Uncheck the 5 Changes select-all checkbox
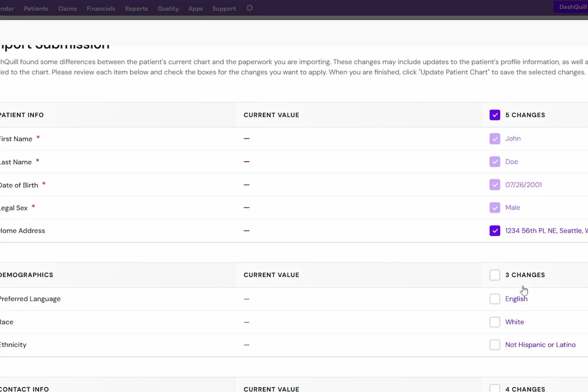Viewport: 588px width, 392px height. click(x=495, y=115)
